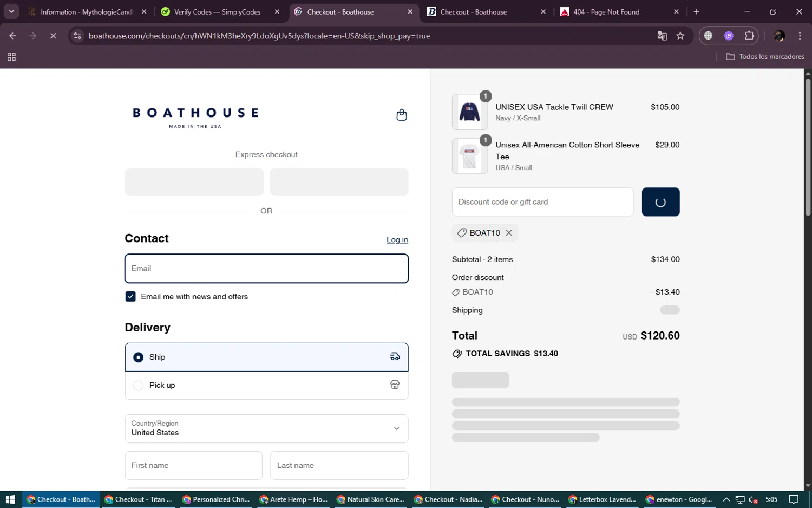Click the Apply discount loading button
Screen dimensions: 812x508
pos(660,202)
